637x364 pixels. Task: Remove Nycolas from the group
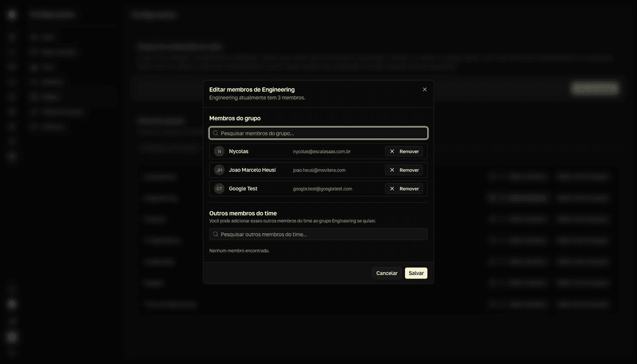pos(404,151)
